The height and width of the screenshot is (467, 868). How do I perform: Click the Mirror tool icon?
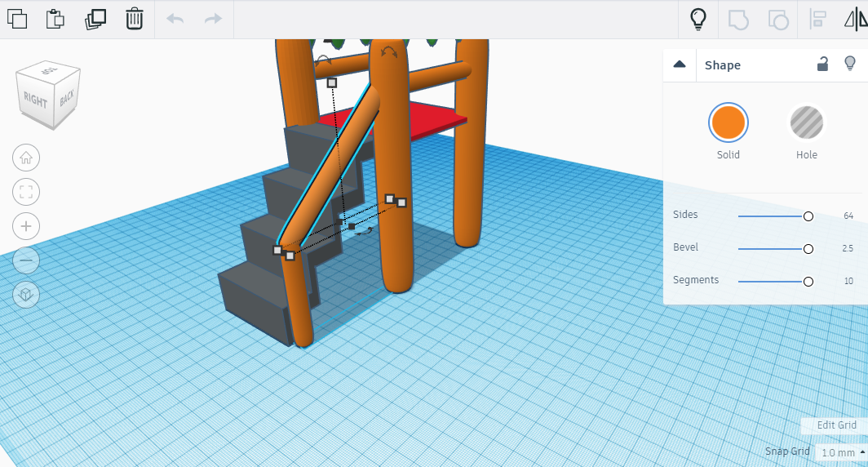click(856, 20)
